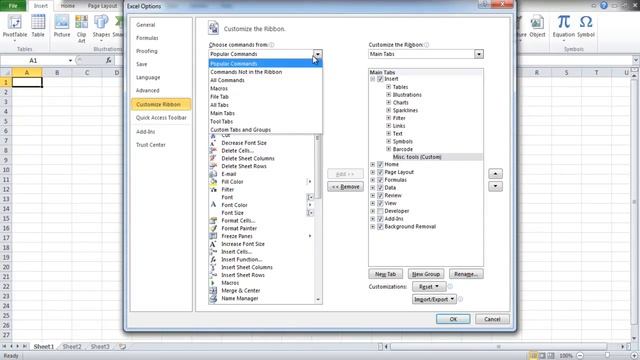Screen dimensions: 640x360
Task: Select the Increase Font Size command
Action: (x=243, y=244)
